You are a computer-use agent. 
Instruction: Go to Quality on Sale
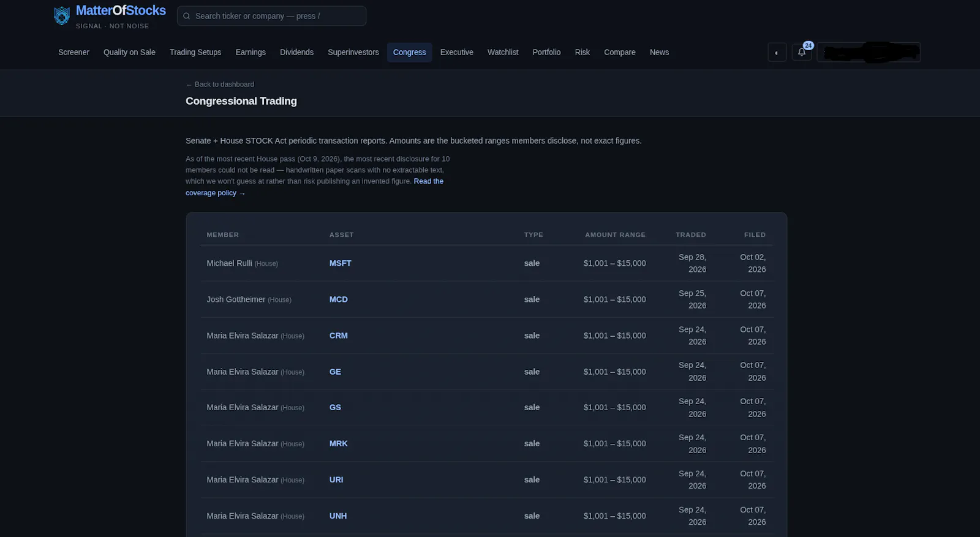coord(129,52)
